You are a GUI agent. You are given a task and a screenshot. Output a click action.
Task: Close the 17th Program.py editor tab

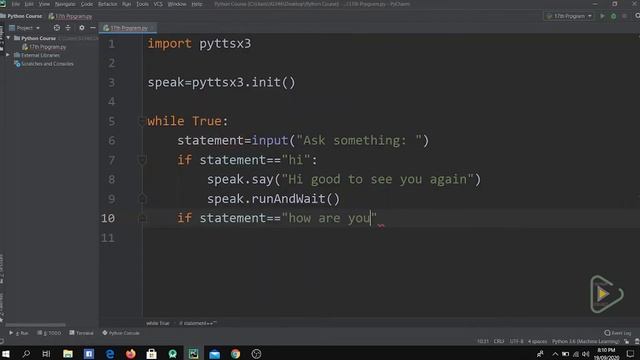pyautogui.click(x=152, y=28)
